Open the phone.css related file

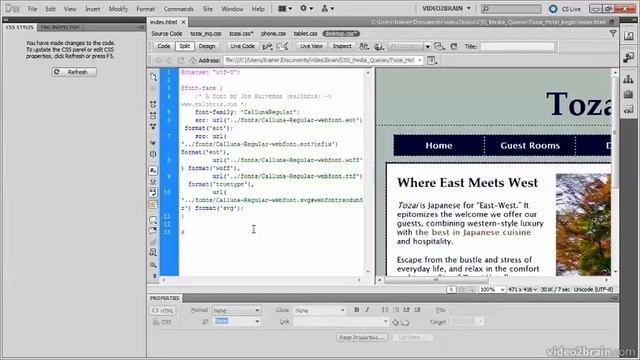click(273, 34)
